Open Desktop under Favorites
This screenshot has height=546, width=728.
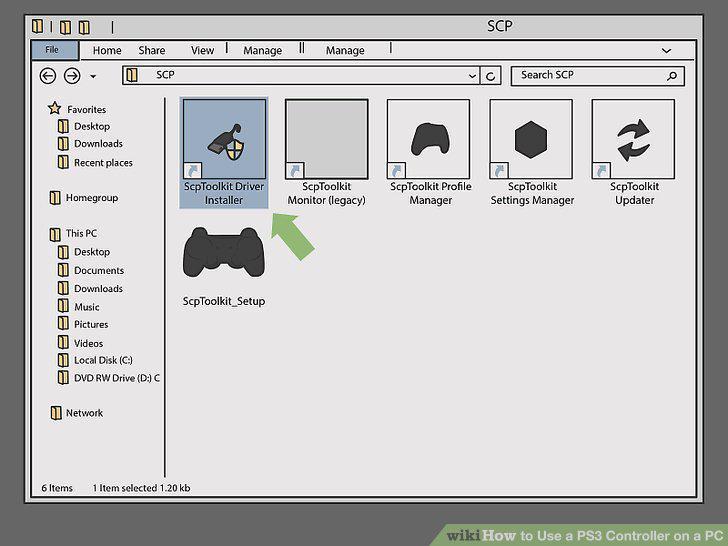click(x=92, y=126)
